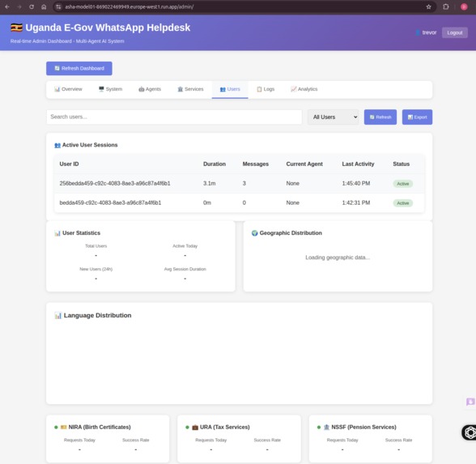476x464 pixels.
Task: Click the Loading geographic data text
Action: point(338,258)
